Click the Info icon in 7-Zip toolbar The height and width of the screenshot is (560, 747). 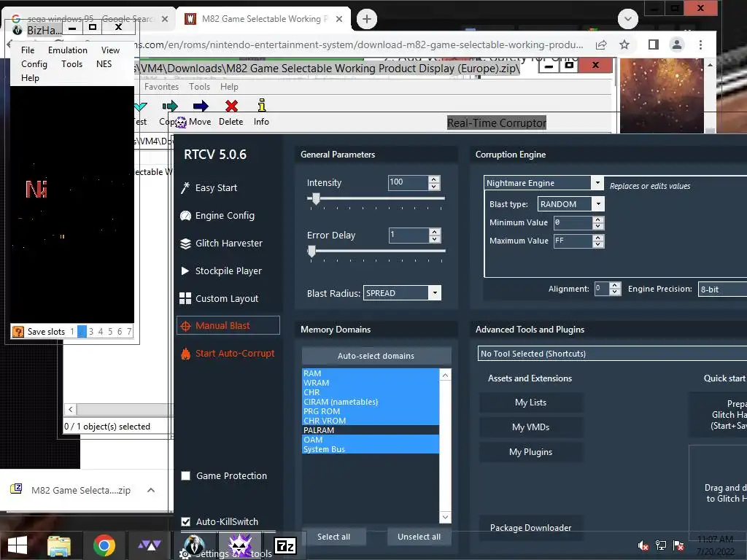(262, 105)
